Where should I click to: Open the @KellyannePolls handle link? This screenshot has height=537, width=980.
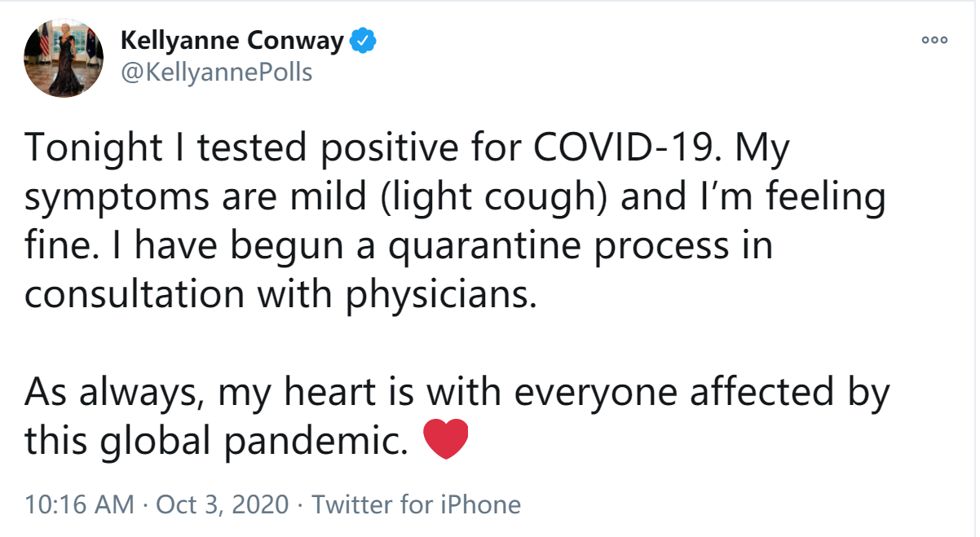(216, 73)
